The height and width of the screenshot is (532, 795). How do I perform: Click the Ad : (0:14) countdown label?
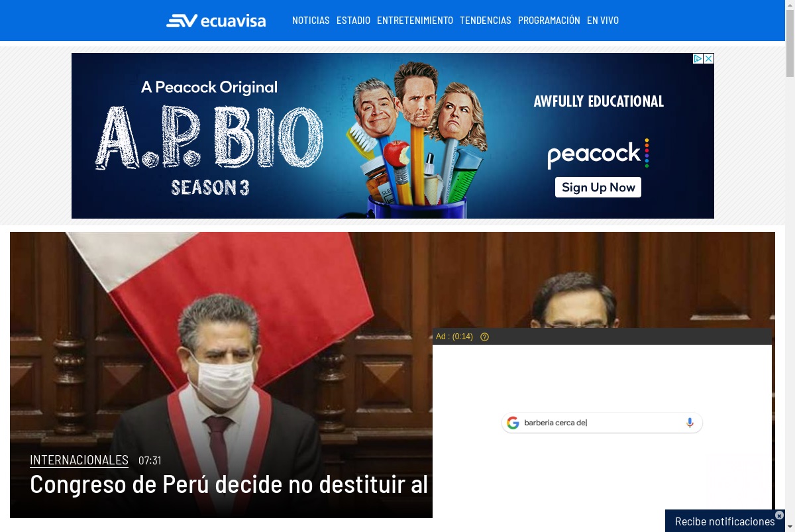pos(454,337)
